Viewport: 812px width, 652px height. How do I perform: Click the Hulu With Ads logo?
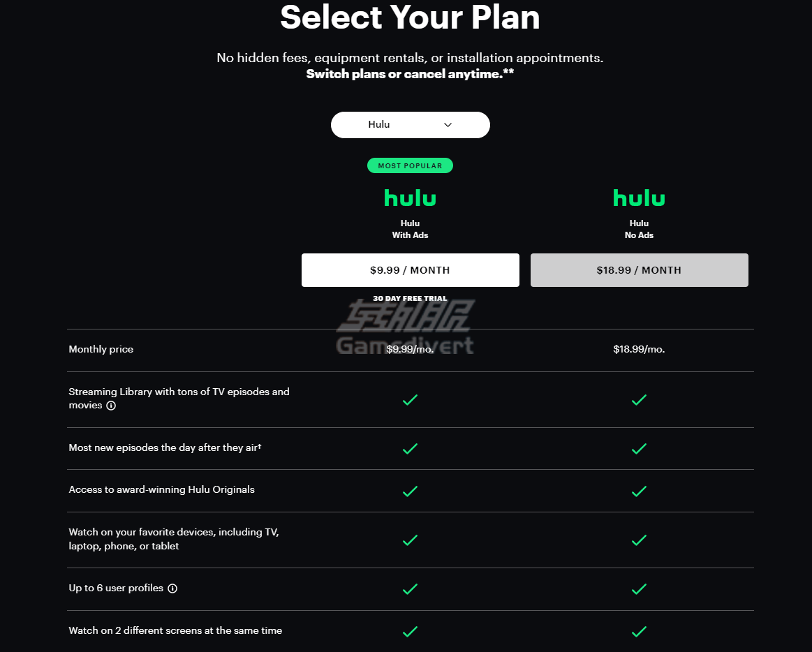tap(410, 198)
